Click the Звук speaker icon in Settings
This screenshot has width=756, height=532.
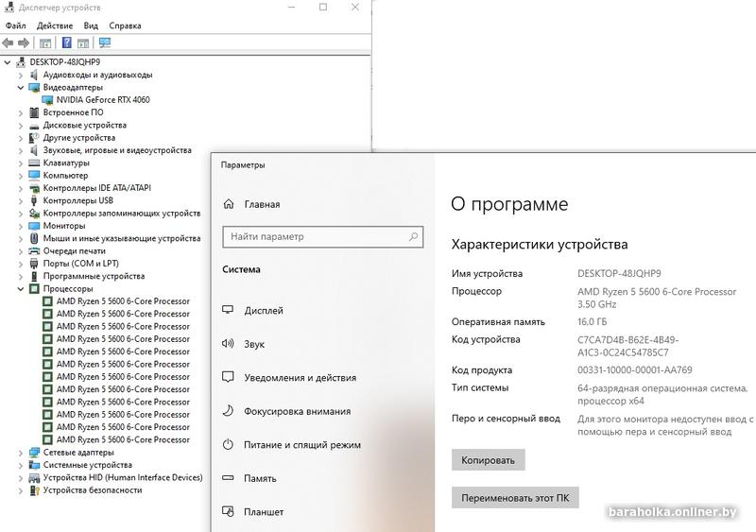[x=228, y=344]
